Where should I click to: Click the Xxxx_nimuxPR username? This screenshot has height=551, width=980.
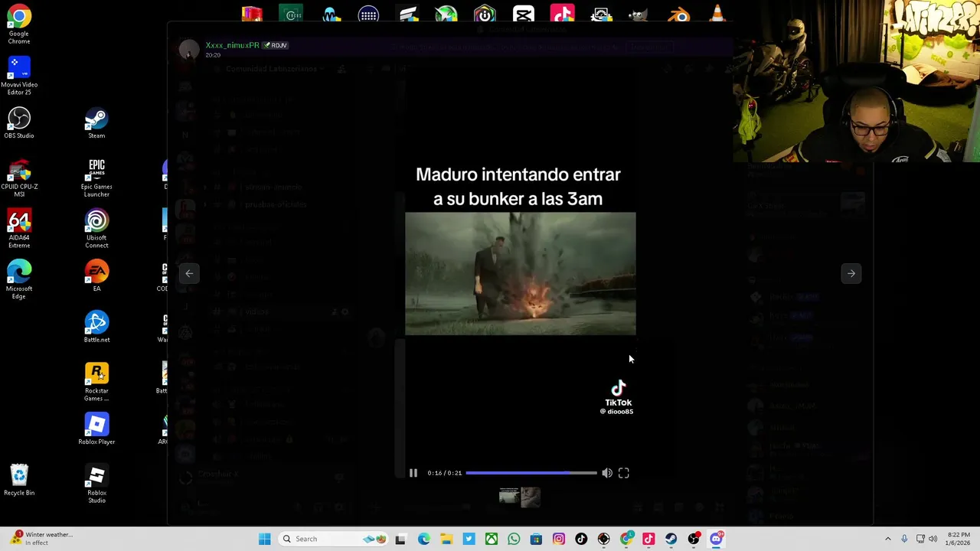click(232, 45)
